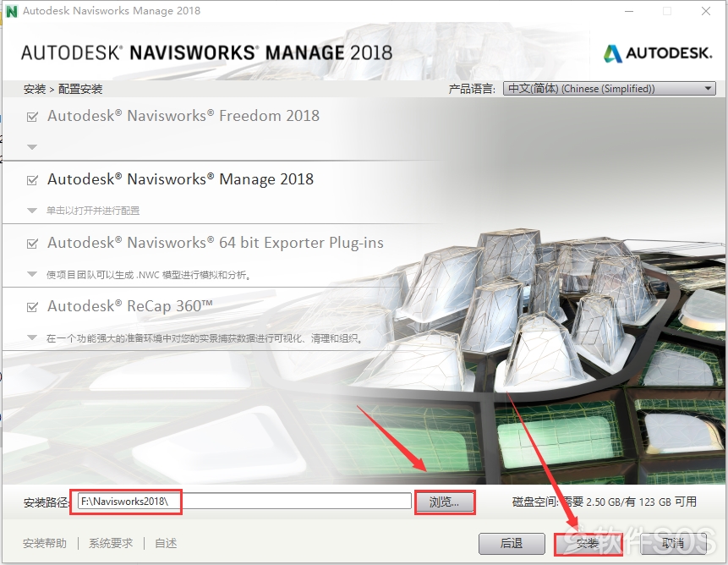Expand Navisworks Manage 2018 configuration arrow
Screen dimensions: 728x565
[32, 211]
